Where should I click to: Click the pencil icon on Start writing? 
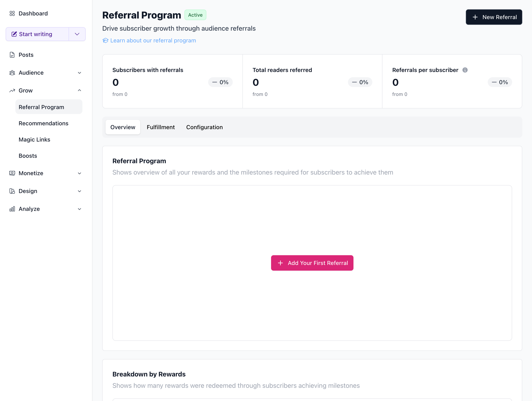(x=14, y=34)
